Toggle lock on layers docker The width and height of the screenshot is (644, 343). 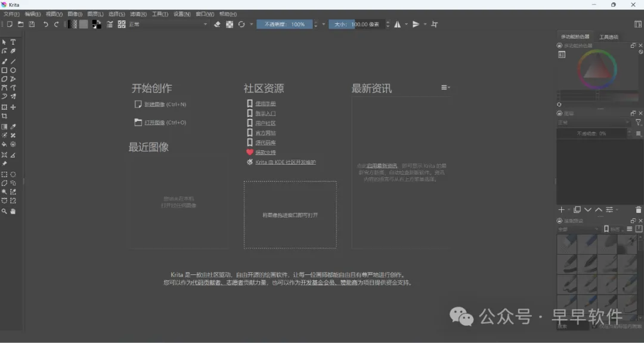[x=559, y=113]
